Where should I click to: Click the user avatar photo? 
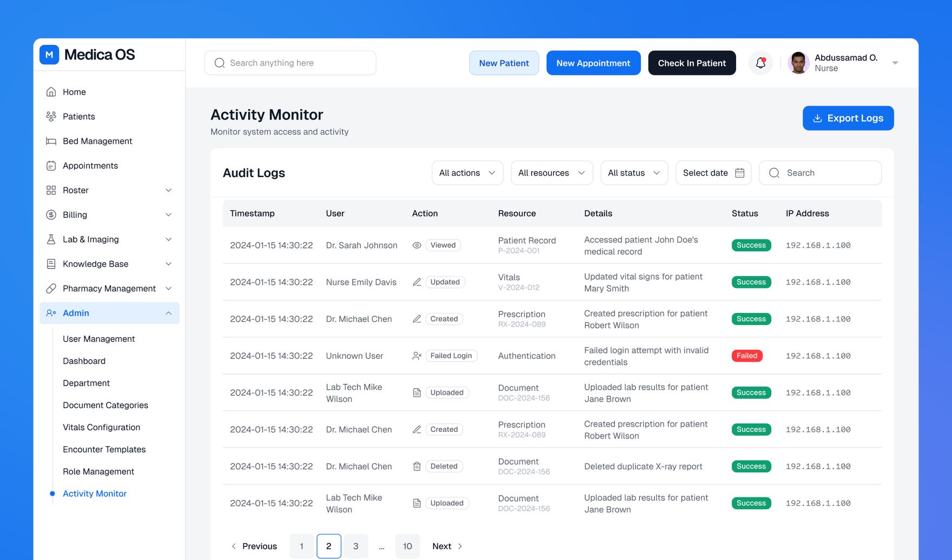pyautogui.click(x=798, y=63)
